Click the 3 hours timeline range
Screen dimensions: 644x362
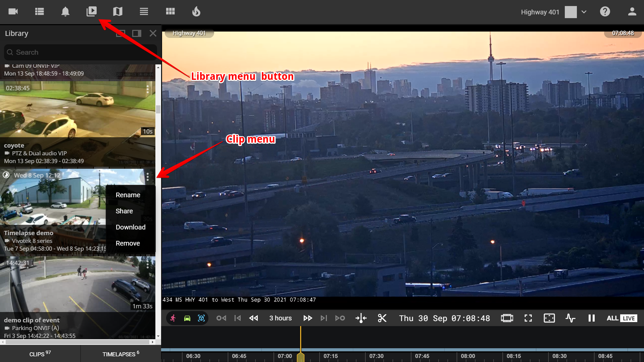[280, 318]
